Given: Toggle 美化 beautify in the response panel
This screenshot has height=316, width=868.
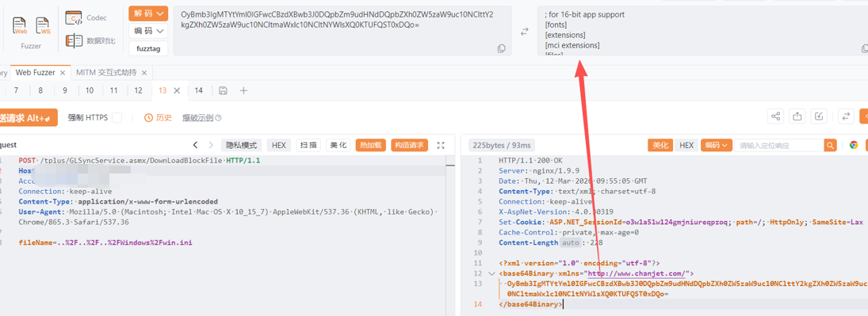Looking at the screenshot, I should pyautogui.click(x=660, y=145).
